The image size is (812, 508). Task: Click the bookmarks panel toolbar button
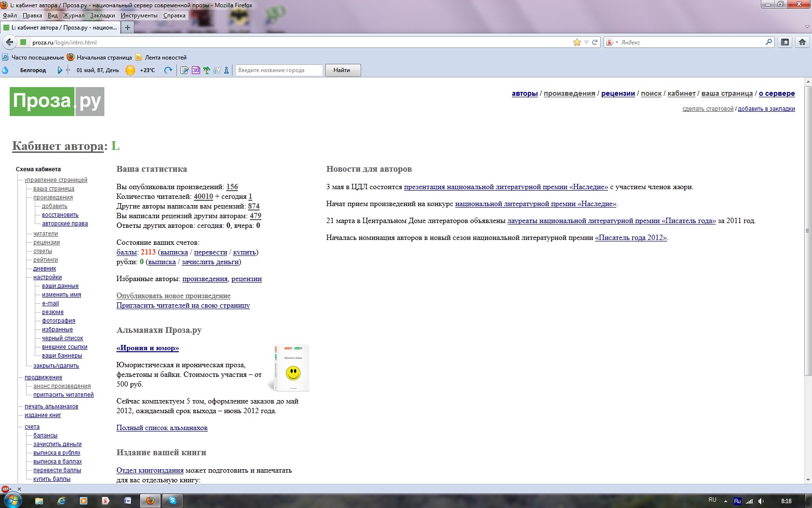[x=785, y=42]
